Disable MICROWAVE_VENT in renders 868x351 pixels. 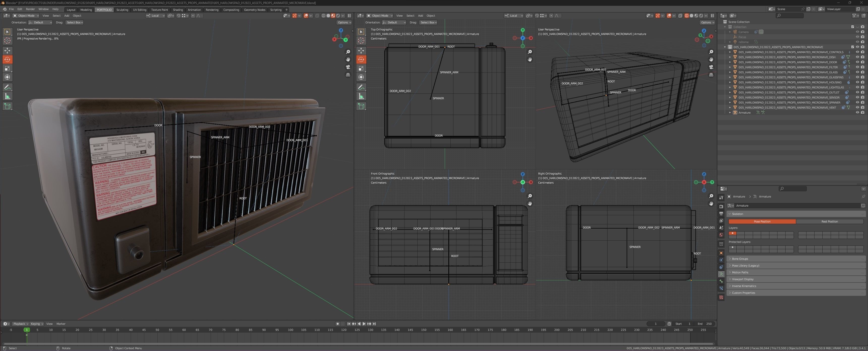point(862,108)
